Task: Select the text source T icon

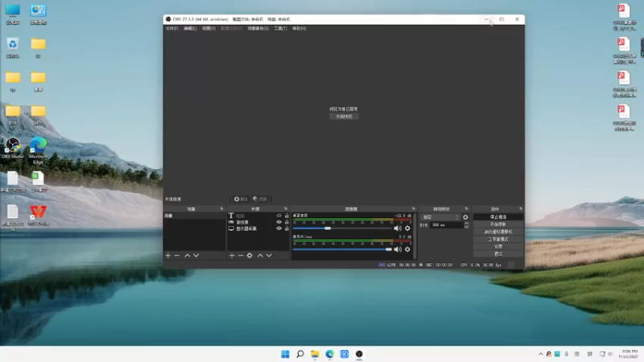Action: click(x=231, y=216)
